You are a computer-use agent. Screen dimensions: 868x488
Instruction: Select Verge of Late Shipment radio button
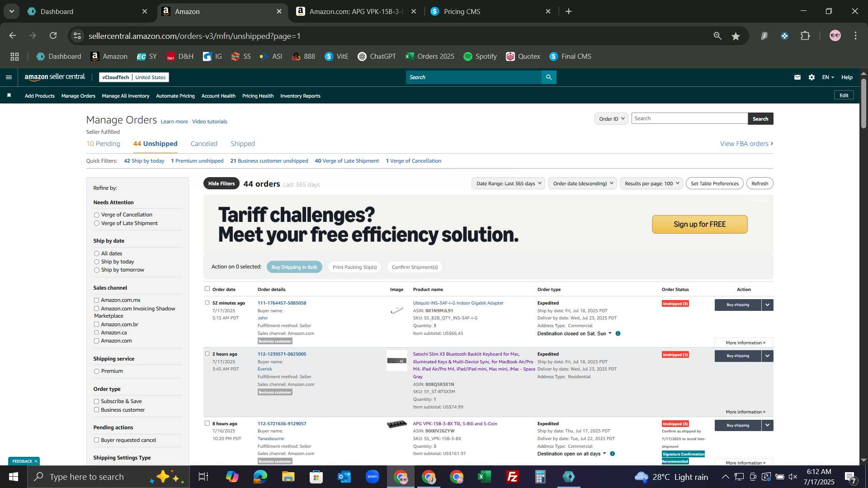pos(96,223)
